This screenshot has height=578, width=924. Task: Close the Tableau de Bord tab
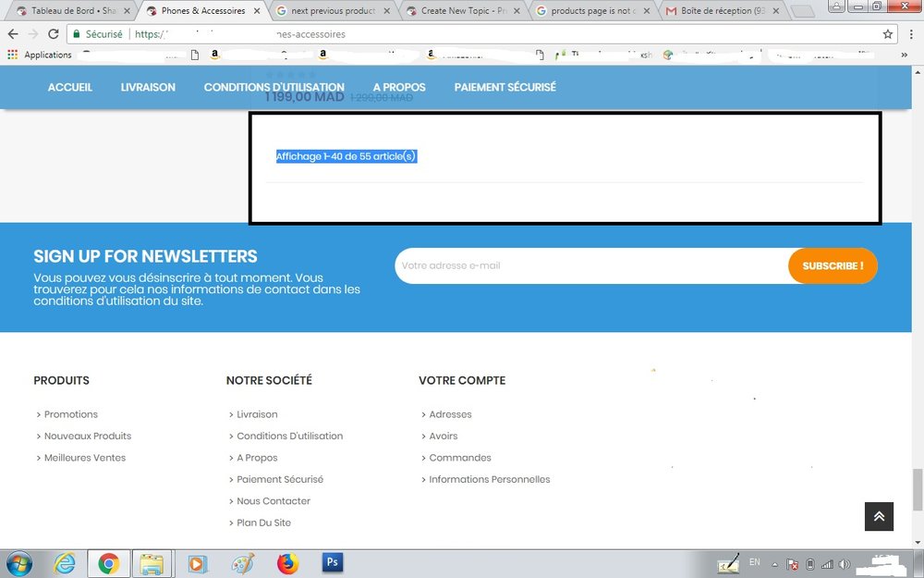pos(127,10)
